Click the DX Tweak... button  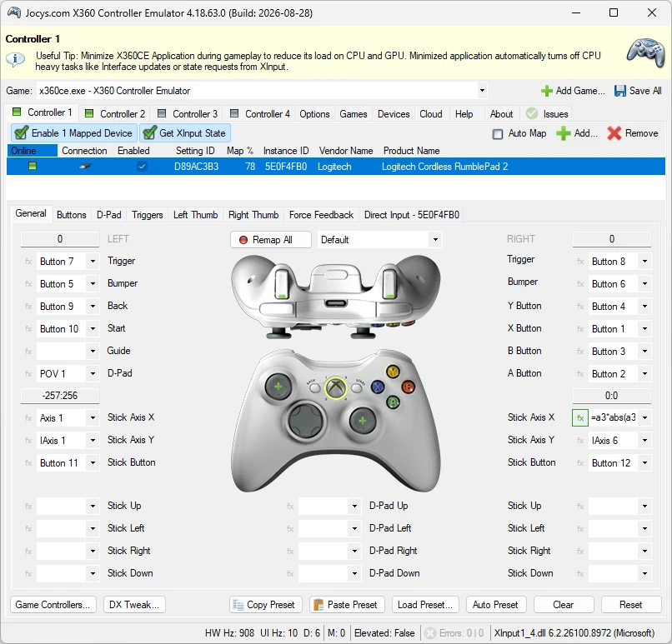coord(134,605)
